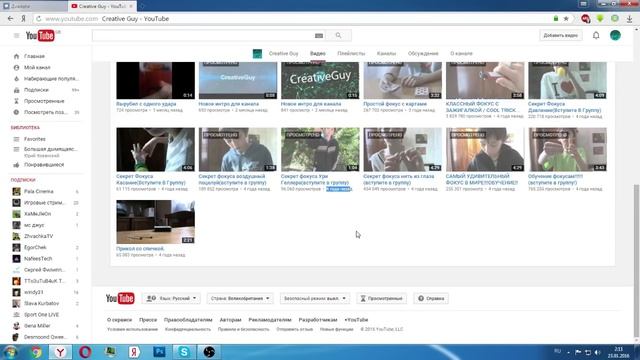Click the green shield extension icon

[600, 19]
